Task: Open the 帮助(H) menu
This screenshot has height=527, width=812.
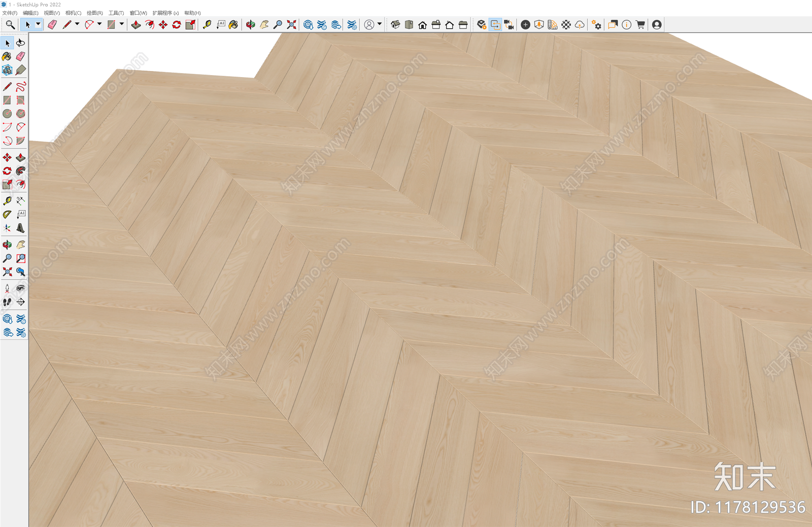Action: point(192,13)
